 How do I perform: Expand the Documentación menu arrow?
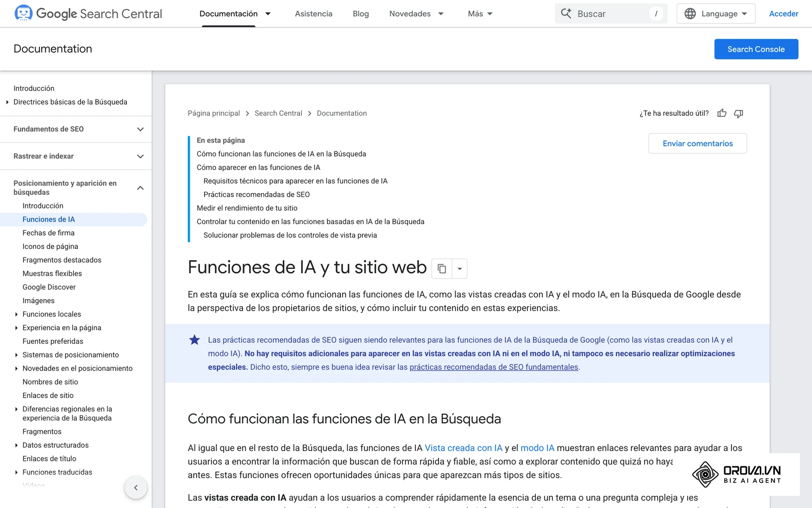coord(268,14)
